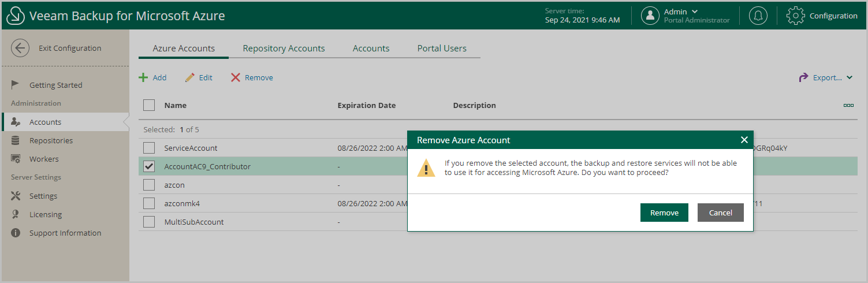Sort by Description column header
868x283 pixels.
[x=475, y=105]
